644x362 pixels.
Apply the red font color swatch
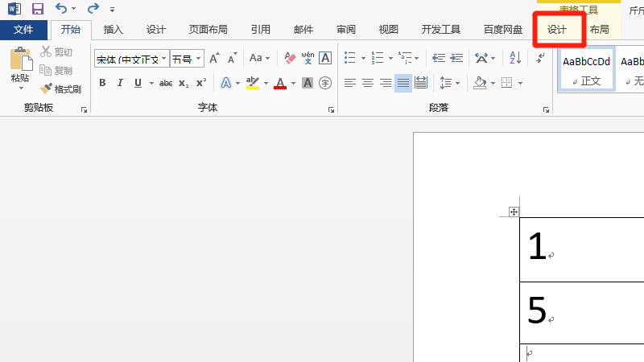[x=279, y=83]
